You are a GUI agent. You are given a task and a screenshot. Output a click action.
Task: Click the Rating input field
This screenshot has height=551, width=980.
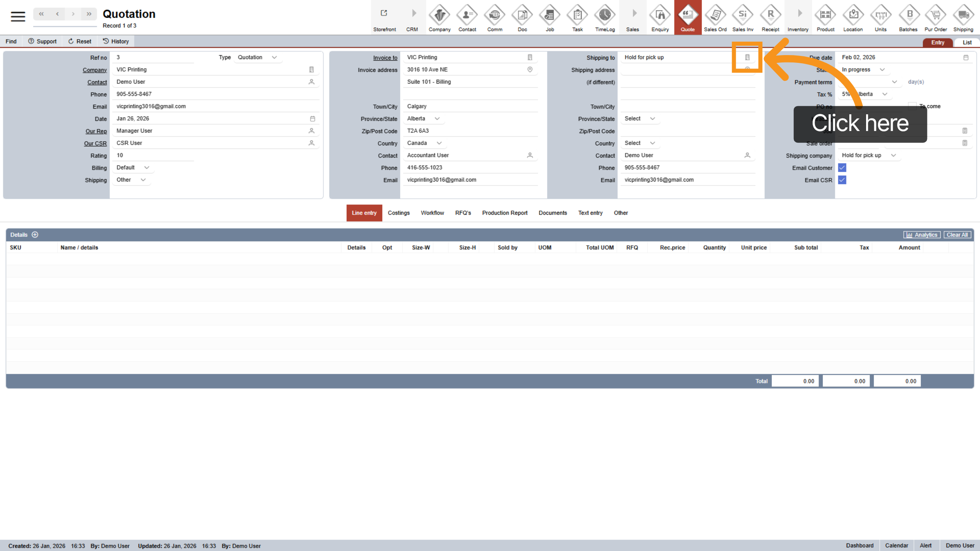point(153,156)
